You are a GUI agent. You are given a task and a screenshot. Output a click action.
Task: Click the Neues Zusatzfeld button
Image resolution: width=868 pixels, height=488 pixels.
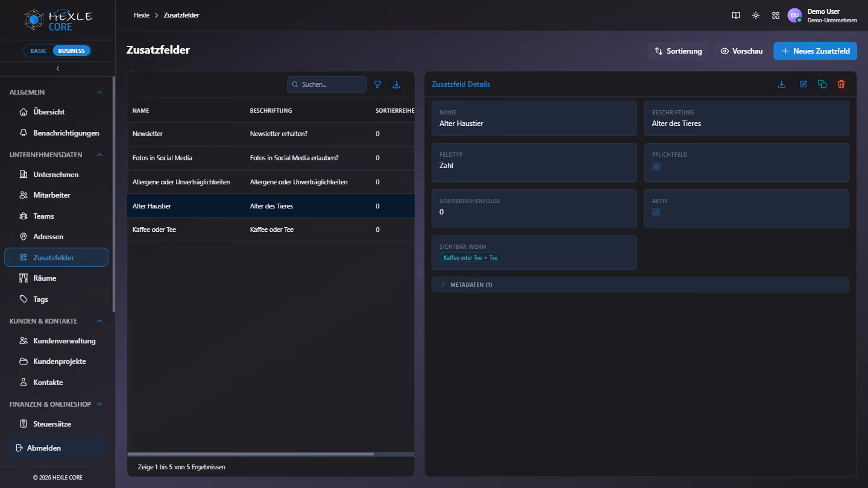click(x=815, y=51)
